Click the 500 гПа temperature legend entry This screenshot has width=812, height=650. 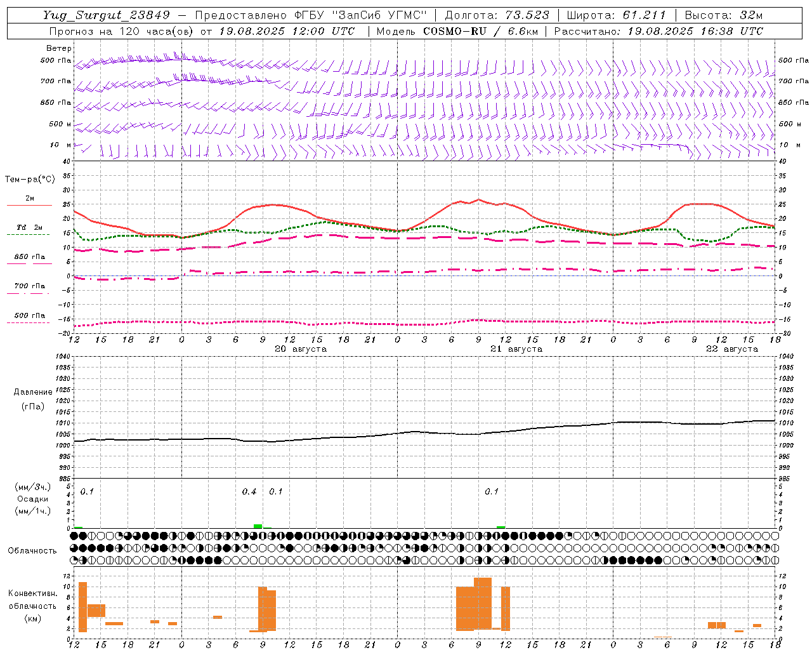(x=29, y=318)
